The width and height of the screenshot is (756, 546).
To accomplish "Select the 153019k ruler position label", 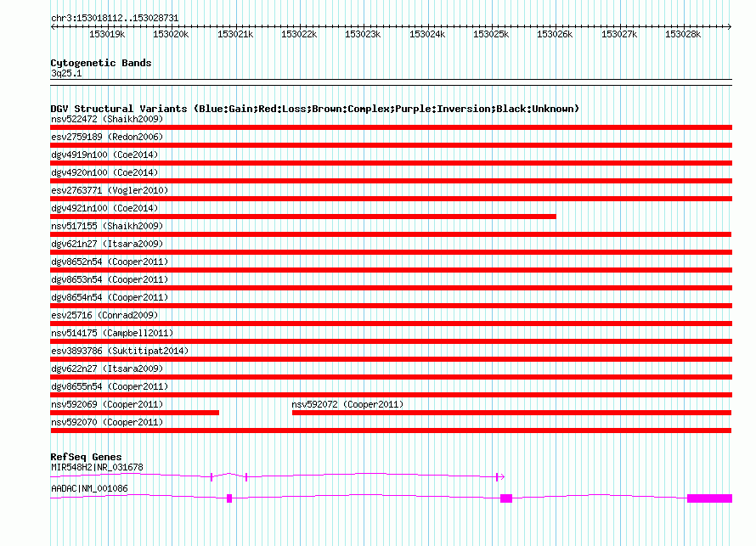I will 107,34.
